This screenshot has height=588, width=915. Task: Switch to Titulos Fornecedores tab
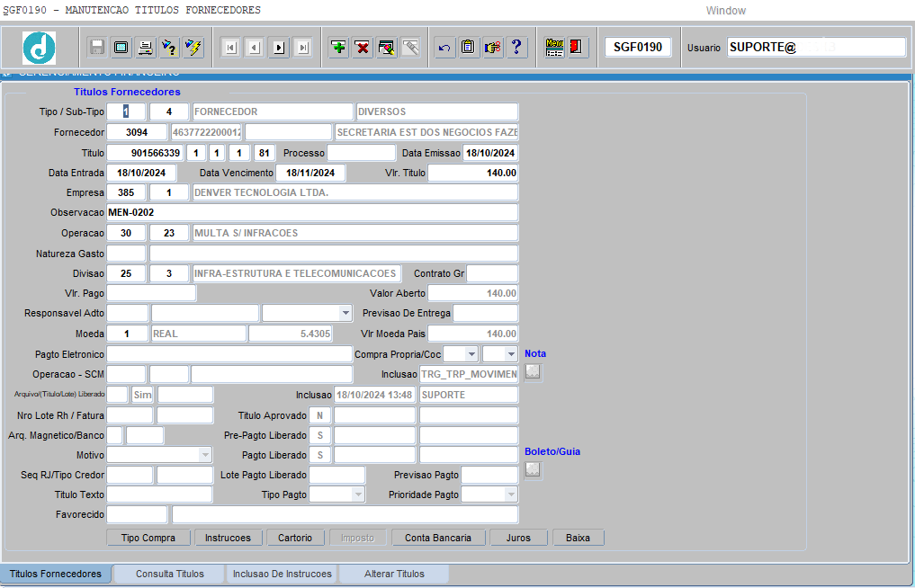[56, 574]
